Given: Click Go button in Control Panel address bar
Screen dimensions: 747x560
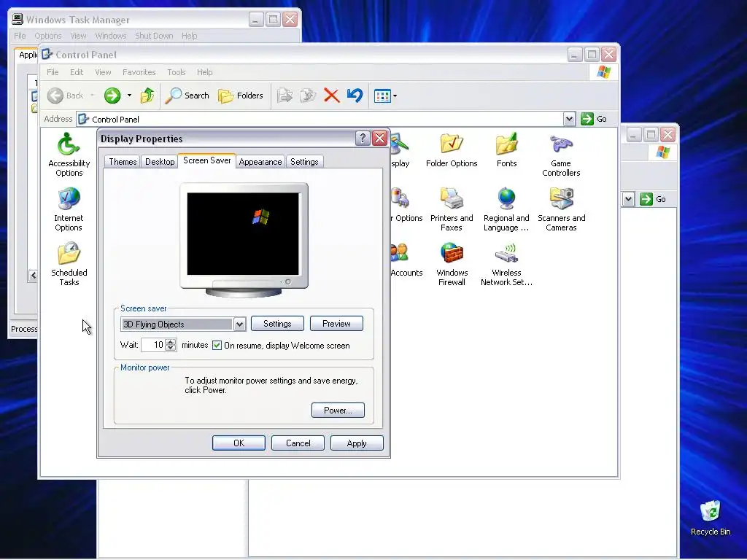Looking at the screenshot, I should (x=594, y=119).
